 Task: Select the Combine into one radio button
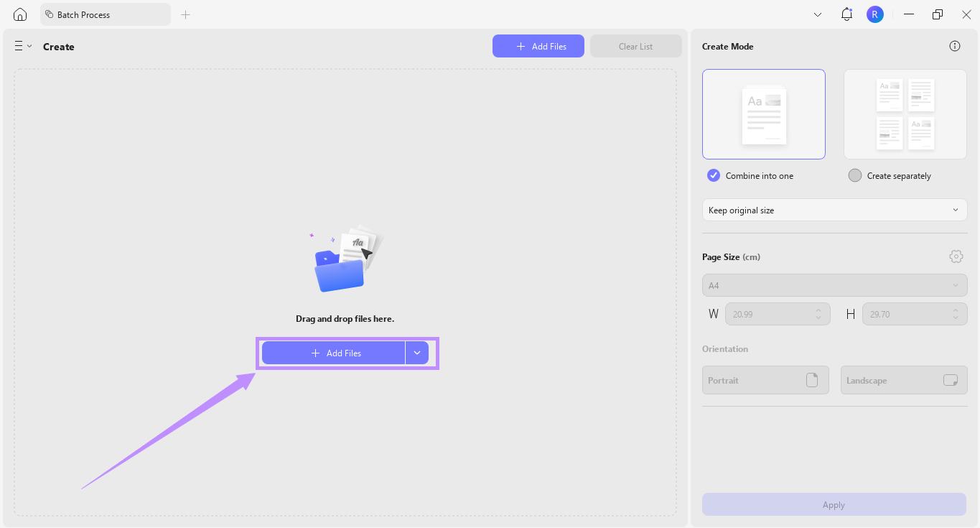tap(713, 175)
